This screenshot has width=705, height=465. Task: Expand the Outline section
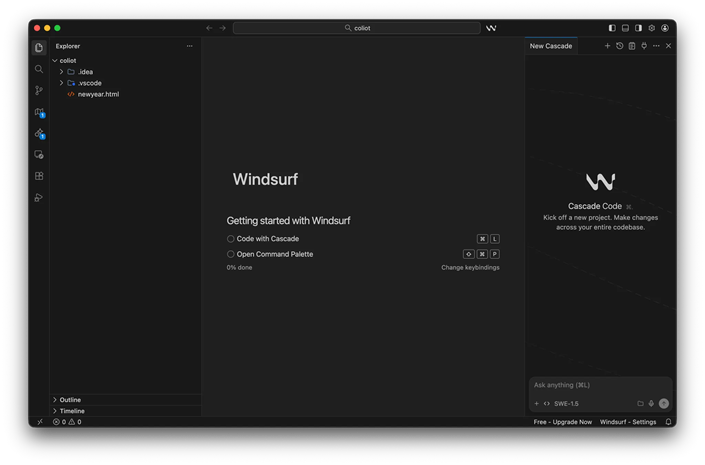[x=55, y=400]
